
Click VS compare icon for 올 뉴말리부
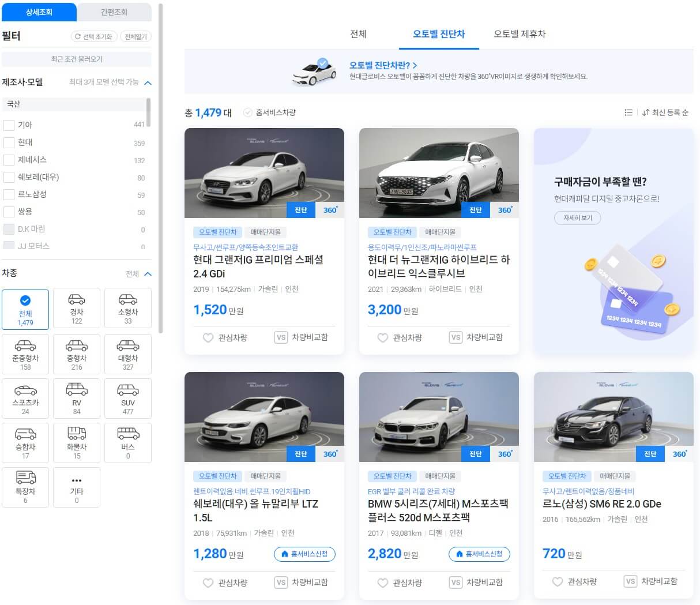281,583
